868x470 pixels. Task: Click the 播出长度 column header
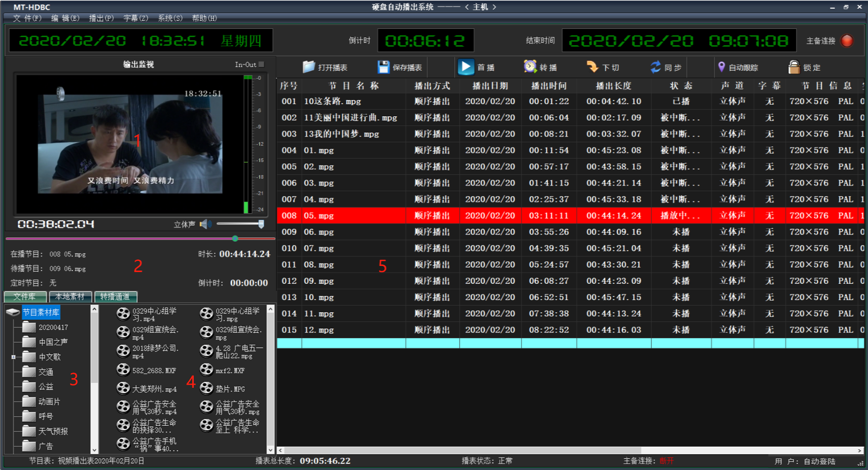coord(614,86)
